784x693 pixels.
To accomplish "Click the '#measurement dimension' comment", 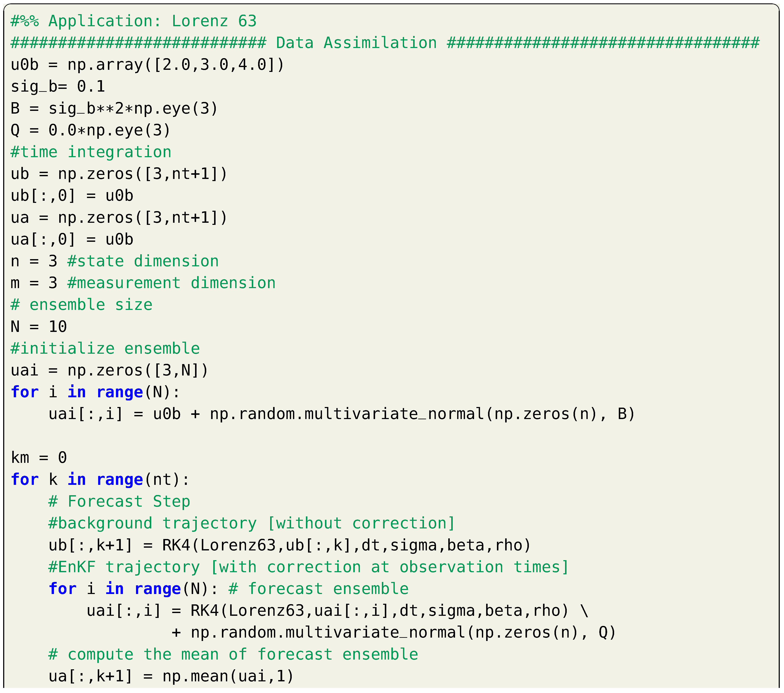I will (171, 283).
